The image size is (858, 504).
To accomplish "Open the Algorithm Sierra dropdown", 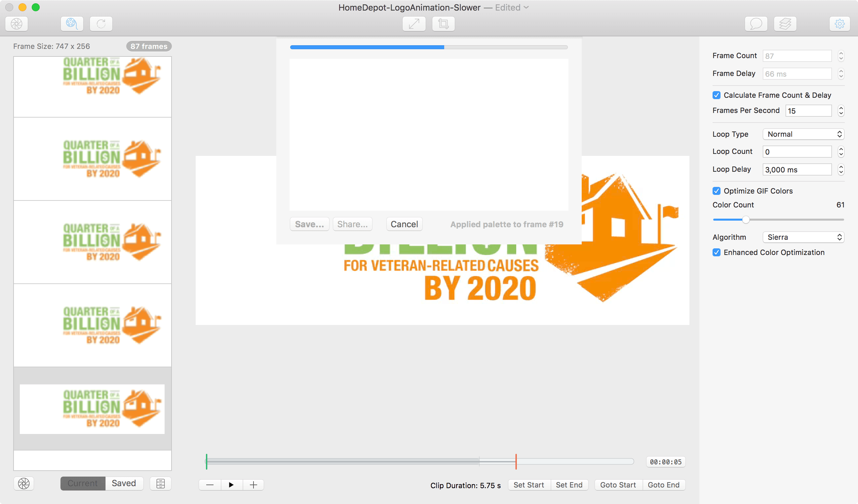I will 803,237.
